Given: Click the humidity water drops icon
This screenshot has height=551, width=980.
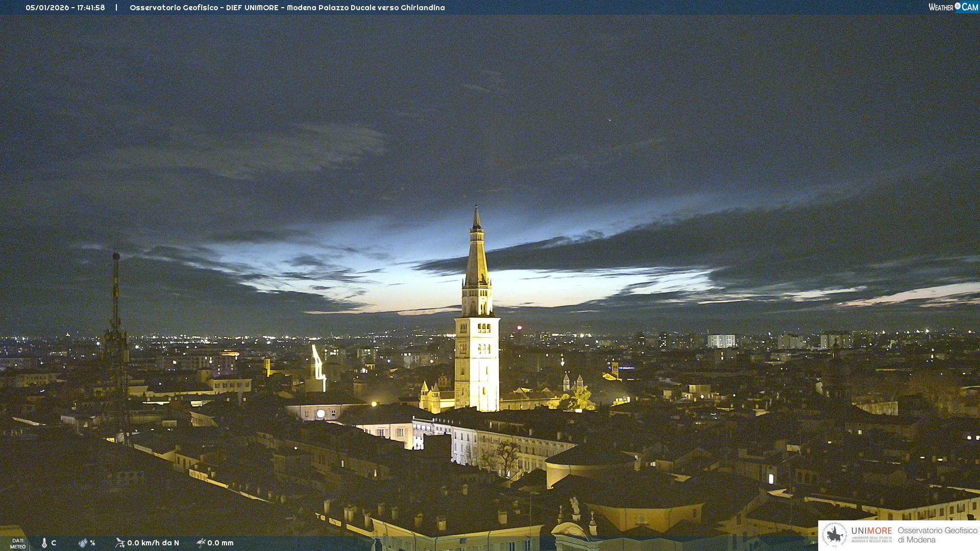Looking at the screenshot, I should (x=83, y=543).
